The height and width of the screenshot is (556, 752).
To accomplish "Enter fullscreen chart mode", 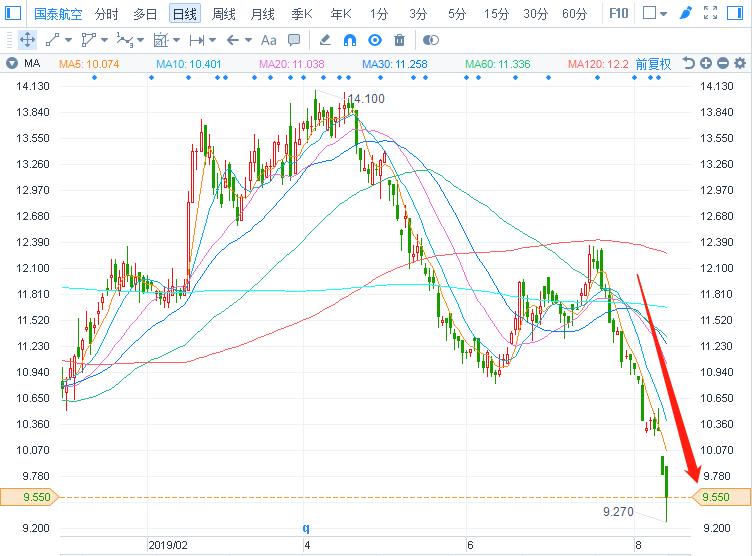I will click(710, 13).
